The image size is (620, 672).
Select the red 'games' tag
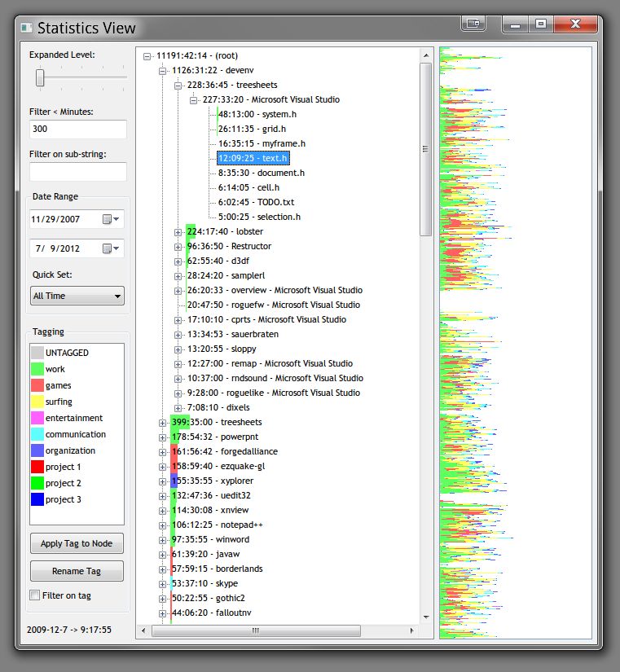coord(58,385)
